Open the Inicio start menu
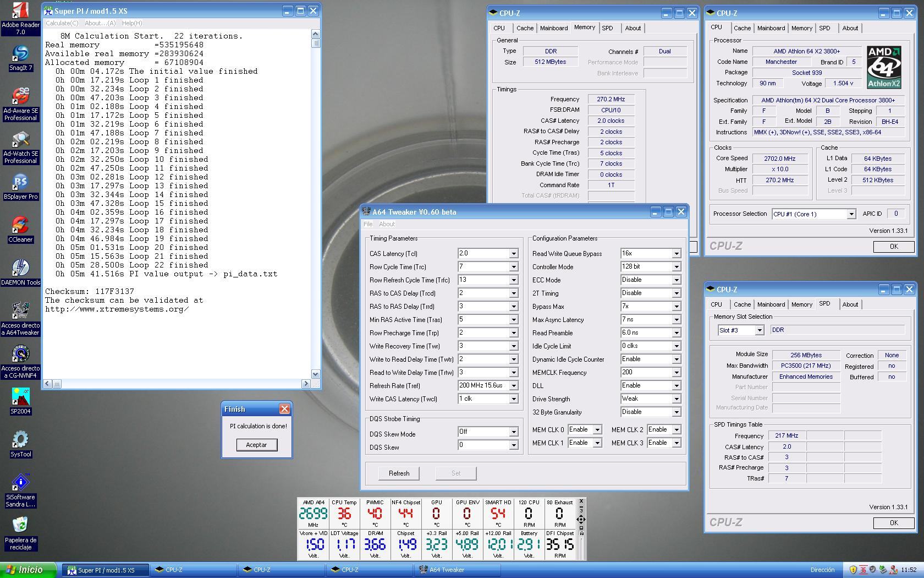This screenshot has width=924, height=578. tap(28, 570)
